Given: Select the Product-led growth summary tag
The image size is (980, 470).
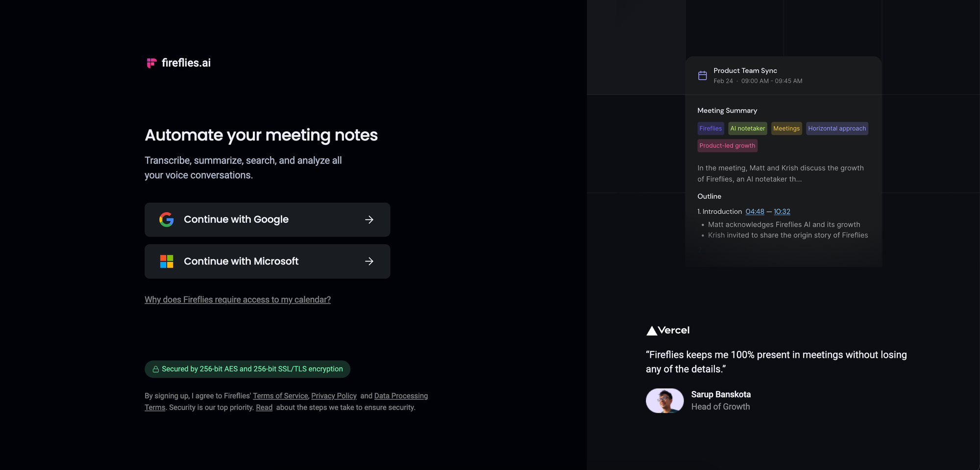Looking at the screenshot, I should tap(727, 145).
